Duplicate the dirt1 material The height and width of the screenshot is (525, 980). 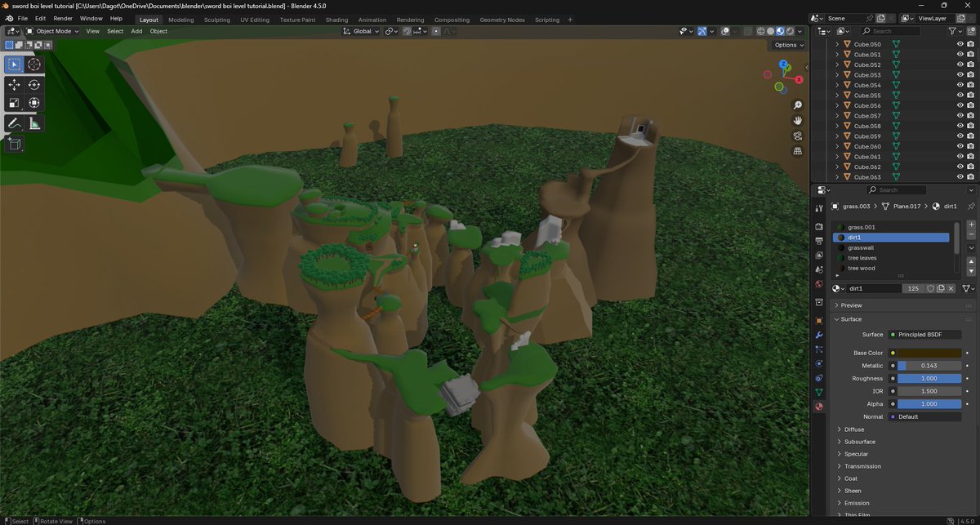coord(941,288)
